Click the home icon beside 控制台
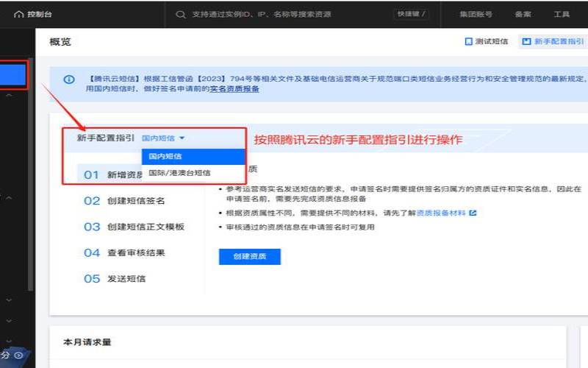This screenshot has height=368, width=588. pyautogui.click(x=18, y=14)
